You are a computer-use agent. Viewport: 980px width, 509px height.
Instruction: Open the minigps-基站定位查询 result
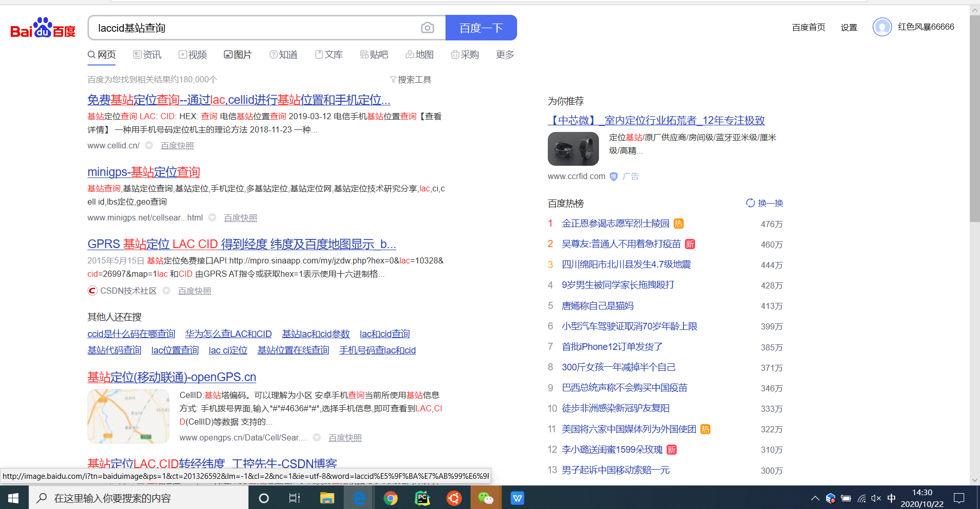(144, 172)
